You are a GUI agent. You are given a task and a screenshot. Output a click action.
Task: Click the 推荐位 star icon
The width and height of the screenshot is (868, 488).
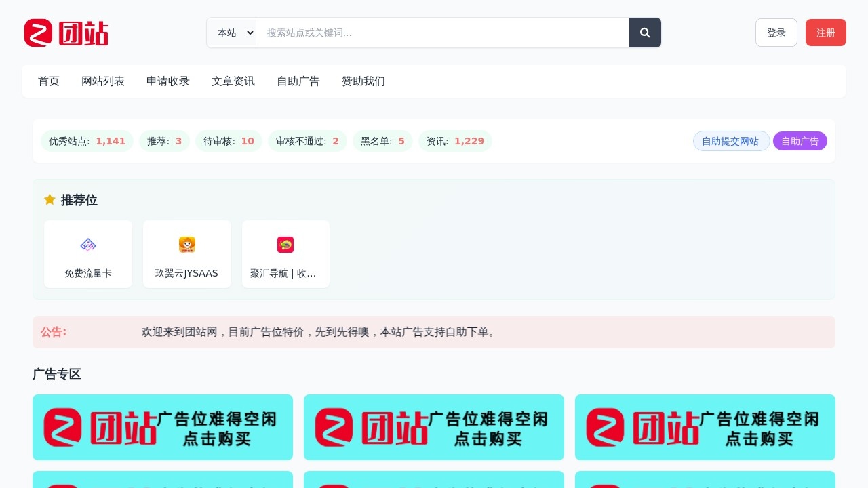50,199
